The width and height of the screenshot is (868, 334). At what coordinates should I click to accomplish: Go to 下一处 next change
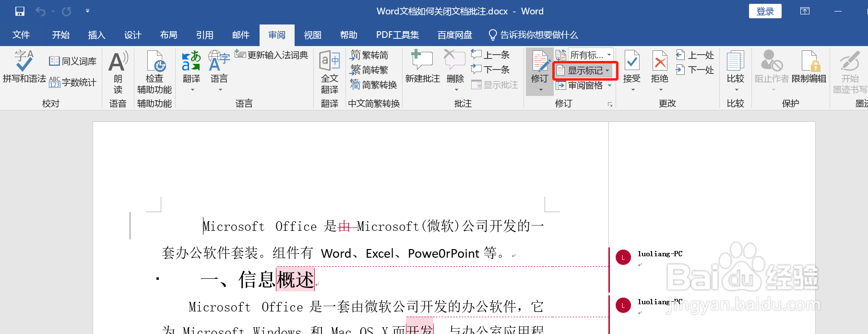(x=695, y=70)
